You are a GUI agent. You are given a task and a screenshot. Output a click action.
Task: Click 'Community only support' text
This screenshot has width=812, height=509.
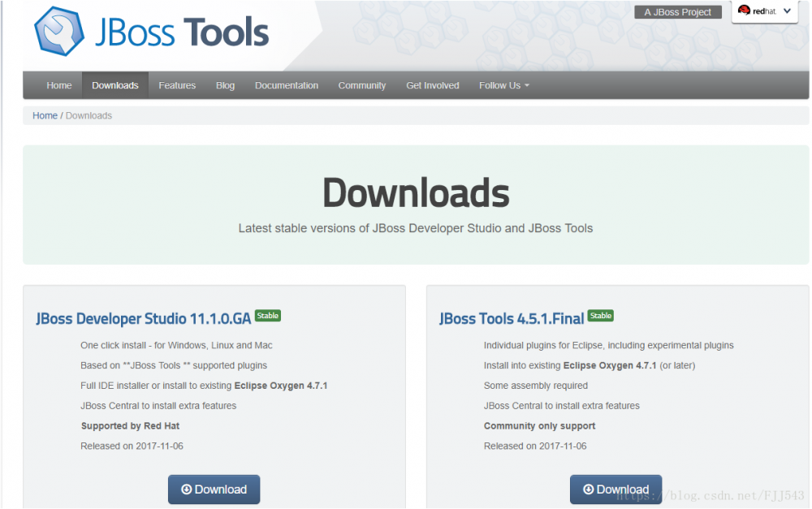click(540, 425)
